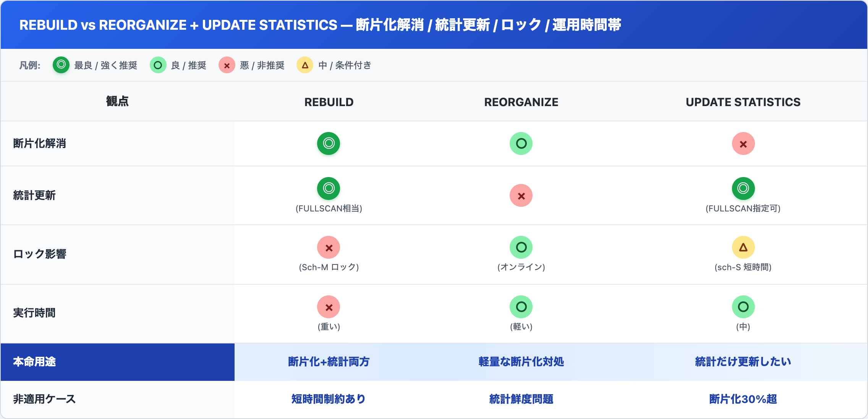
Task: Click the (sch-S 短時間) note
Action: 743,267
